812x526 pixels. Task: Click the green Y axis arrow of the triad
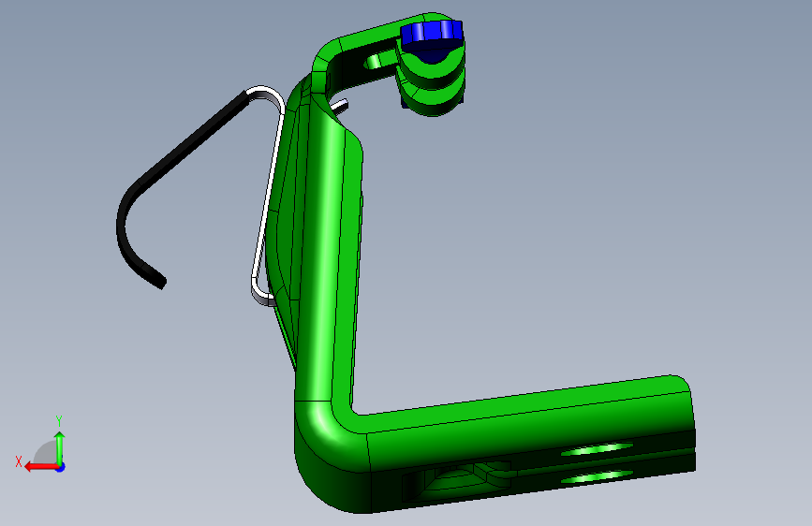[60, 448]
